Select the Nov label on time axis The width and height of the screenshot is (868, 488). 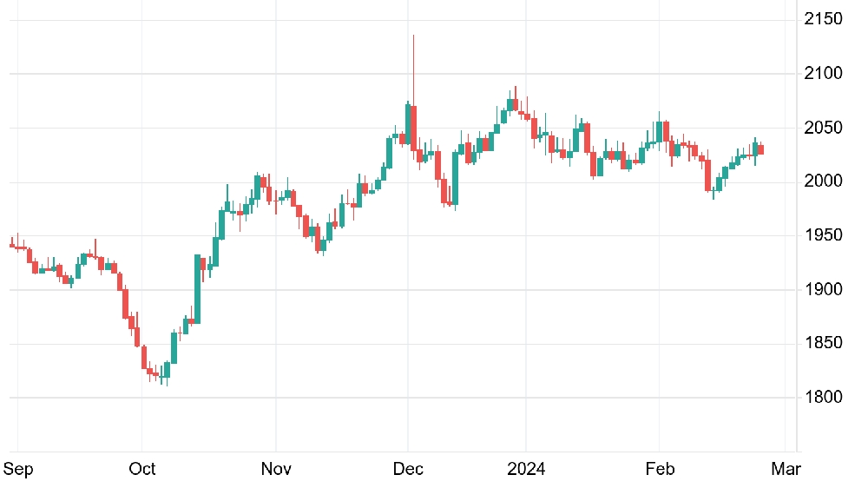pyautogui.click(x=276, y=469)
